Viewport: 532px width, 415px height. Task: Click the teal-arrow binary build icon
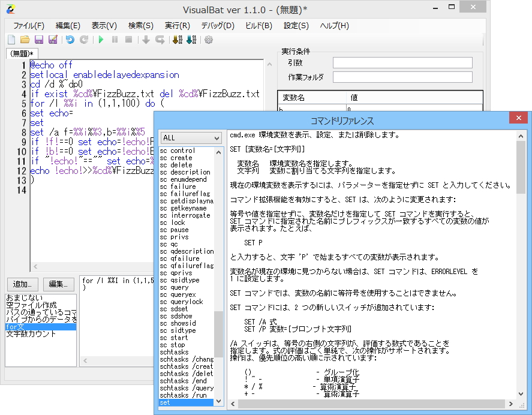(191, 40)
